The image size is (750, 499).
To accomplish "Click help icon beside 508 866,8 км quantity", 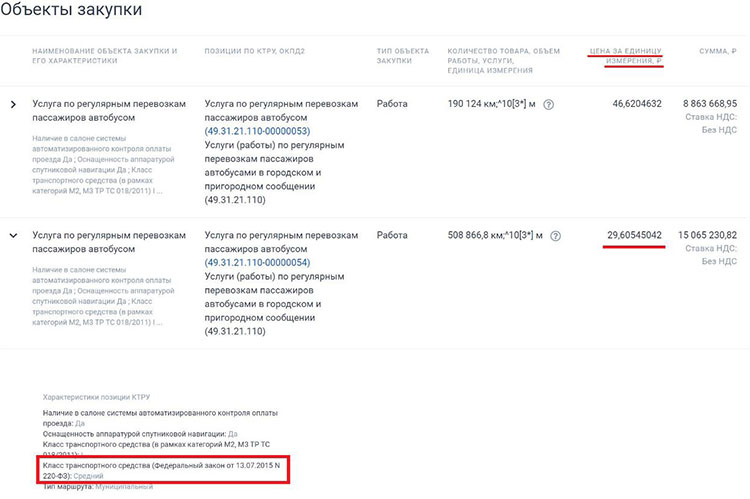I will 556,236.
